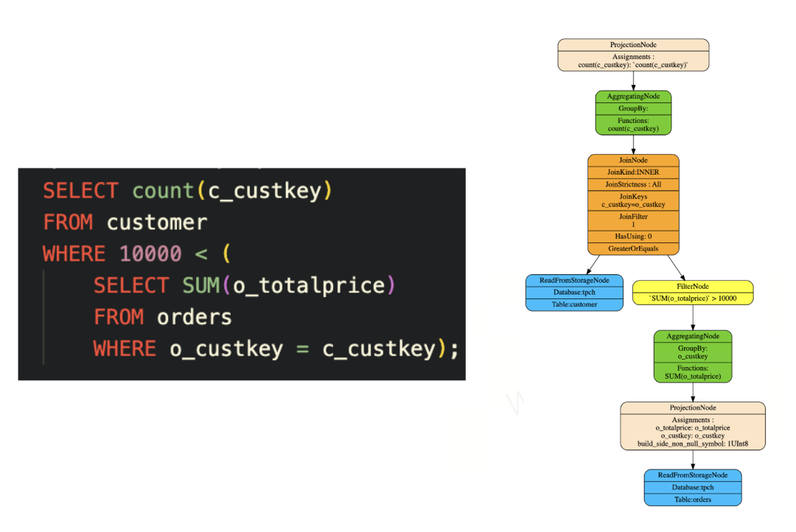Click the top ProjectionNode header

(633, 45)
